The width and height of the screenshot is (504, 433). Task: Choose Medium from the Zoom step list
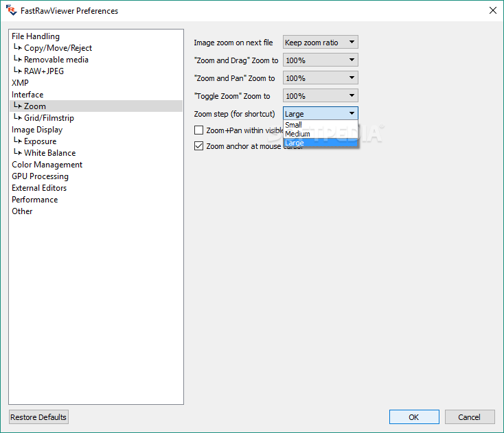[321, 134]
